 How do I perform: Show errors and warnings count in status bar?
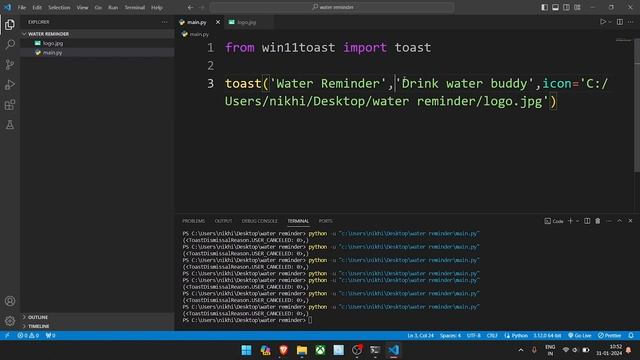[28, 336]
